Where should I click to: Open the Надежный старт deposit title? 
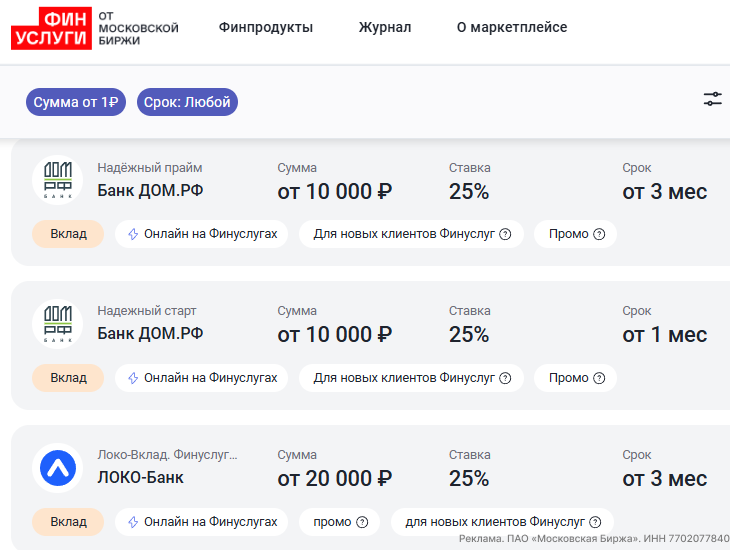[x=147, y=311]
